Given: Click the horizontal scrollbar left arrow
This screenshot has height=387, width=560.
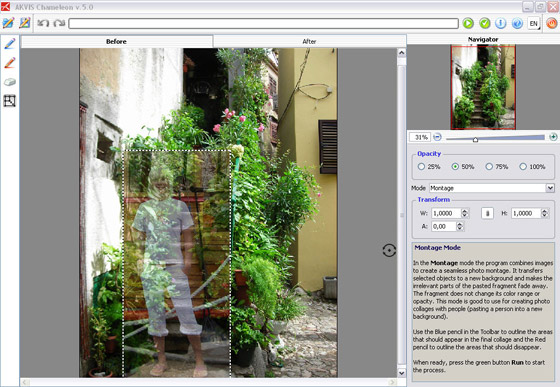Looking at the screenshot, I should click(25, 382).
